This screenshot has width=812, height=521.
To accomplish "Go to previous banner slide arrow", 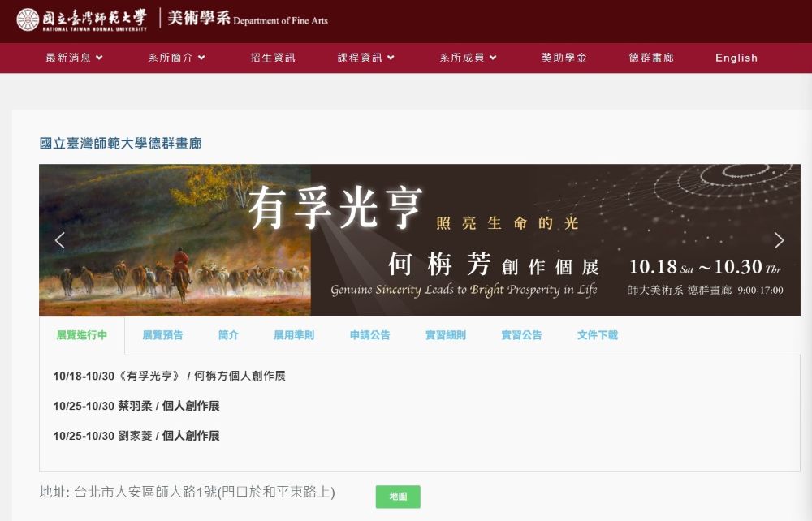I will [x=60, y=240].
